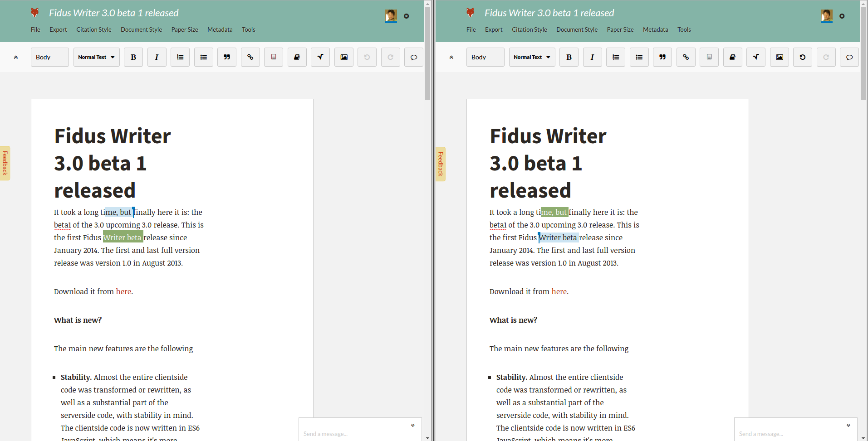Open Feedback tab in right window
868x441 pixels.
[441, 164]
